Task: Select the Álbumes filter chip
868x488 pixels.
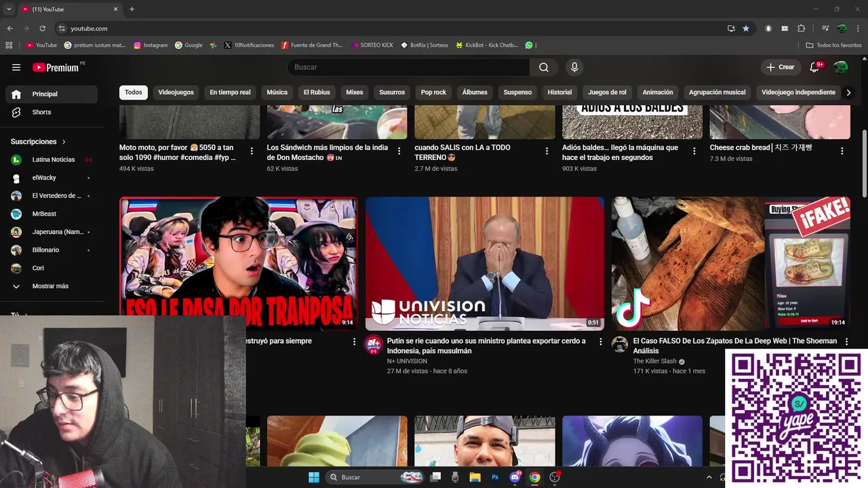Action: tap(475, 92)
